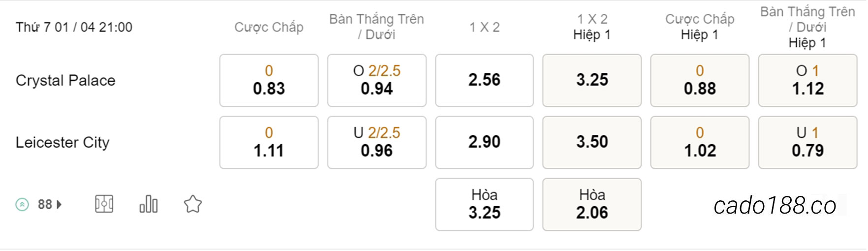868x251 pixels.
Task: Pick first-half handicap Leicester 1.02
Action: tap(700, 142)
